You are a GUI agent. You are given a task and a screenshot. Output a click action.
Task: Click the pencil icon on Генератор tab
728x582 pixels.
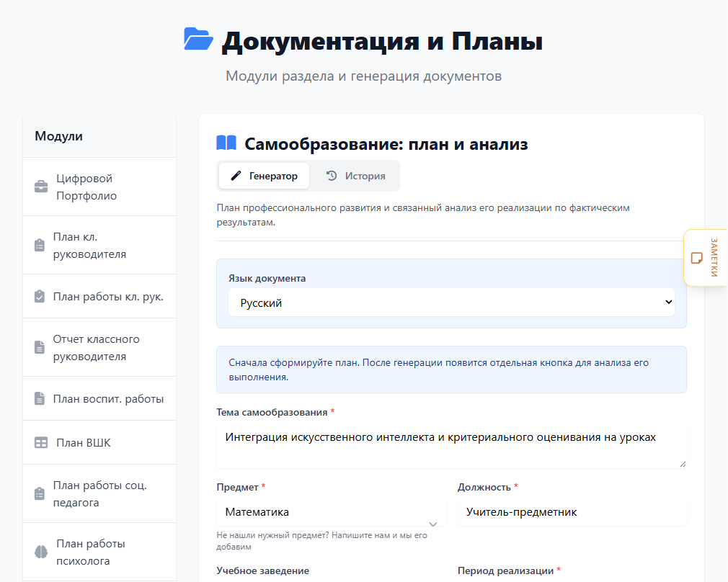[236, 176]
